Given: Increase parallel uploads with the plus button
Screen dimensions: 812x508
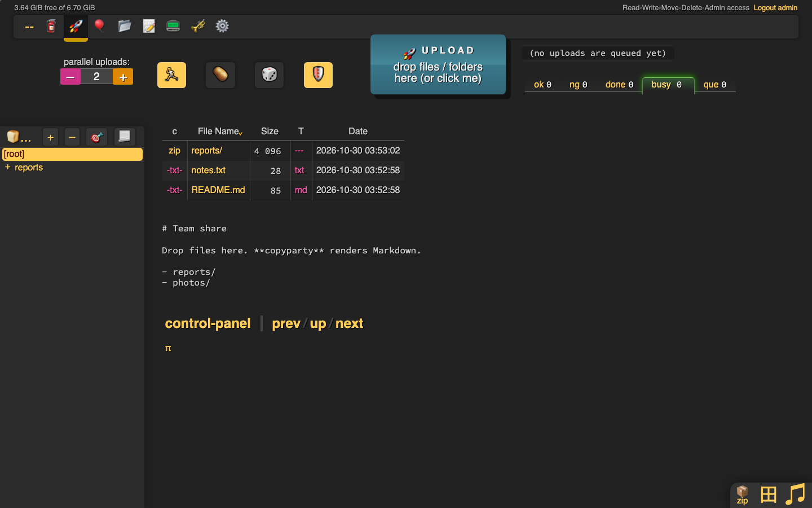Looking at the screenshot, I should coord(123,77).
